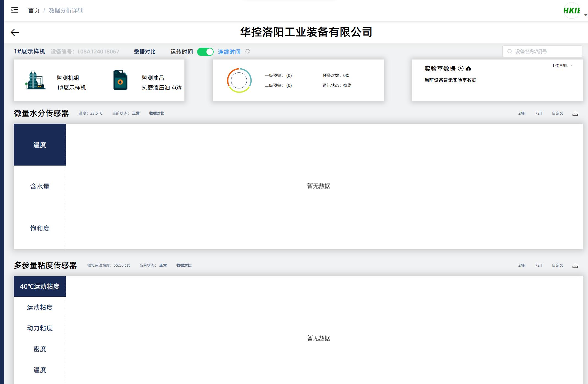Download the 微量水分传感器 data

(x=575, y=113)
